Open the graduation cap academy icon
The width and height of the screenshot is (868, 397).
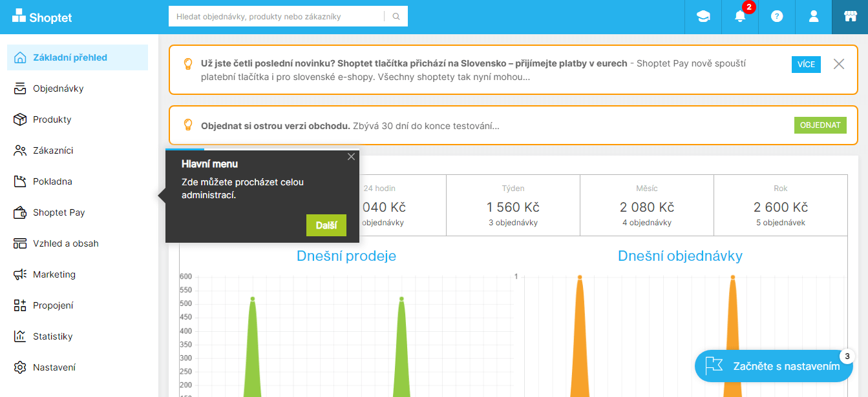(x=703, y=17)
